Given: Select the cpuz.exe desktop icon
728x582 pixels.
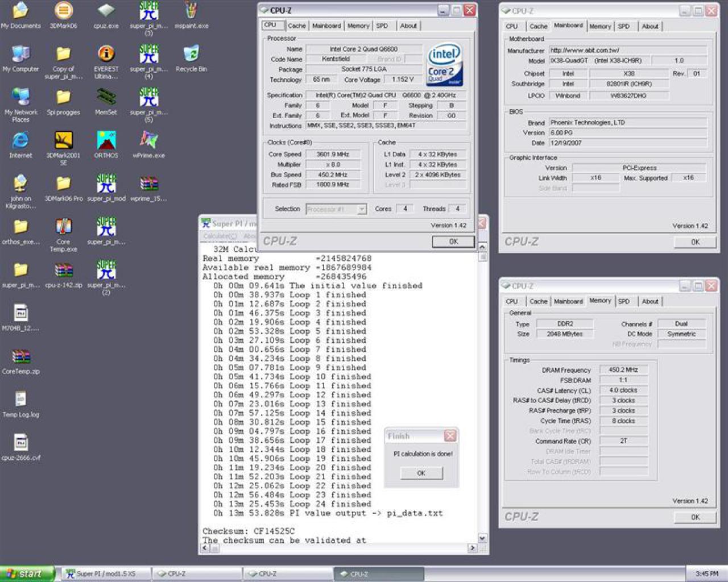Looking at the screenshot, I should (x=106, y=15).
